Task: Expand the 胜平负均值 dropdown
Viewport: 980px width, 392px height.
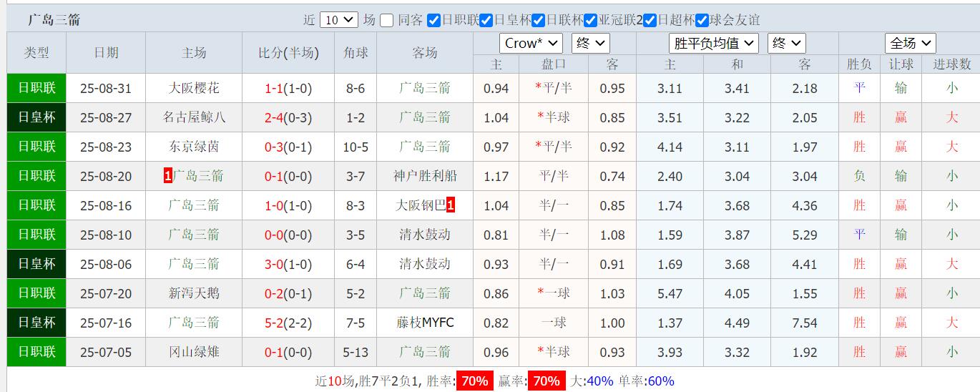Action: 713,43
